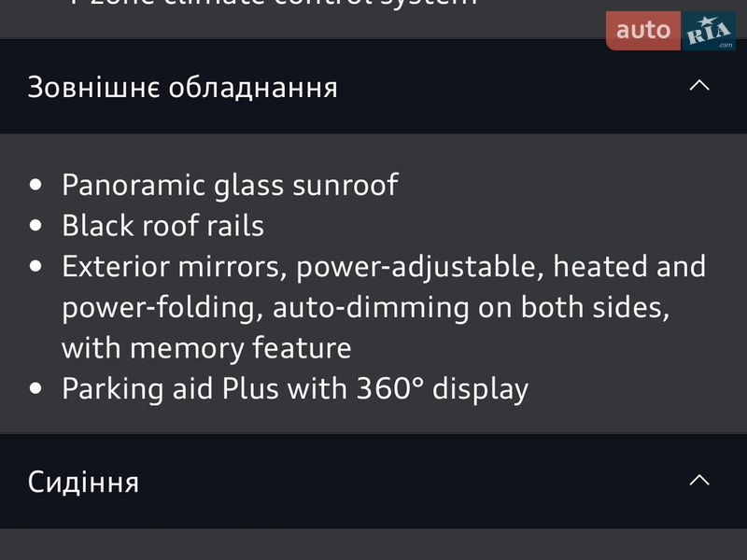747x560 pixels.
Task: Click the blue RIA.com logo badge
Action: point(709,32)
